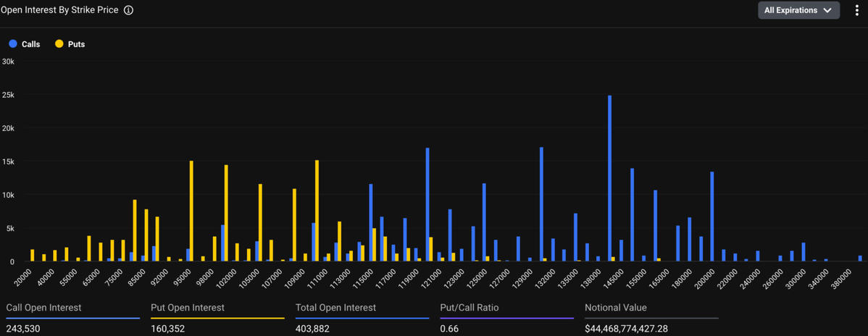Viewport: 868px width, 336px height.
Task: Open the three-dot more options menu
Action: tap(856, 11)
